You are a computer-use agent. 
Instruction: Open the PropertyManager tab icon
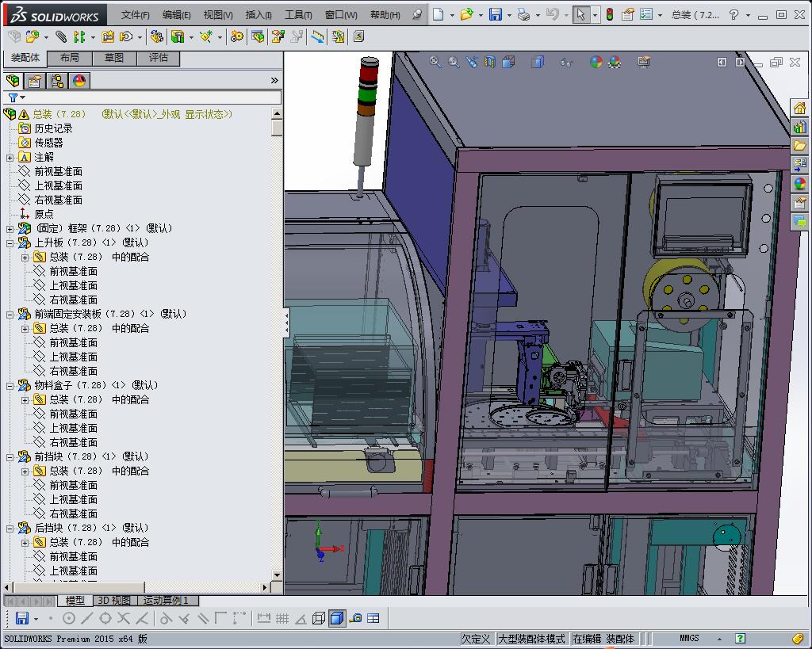[x=35, y=81]
